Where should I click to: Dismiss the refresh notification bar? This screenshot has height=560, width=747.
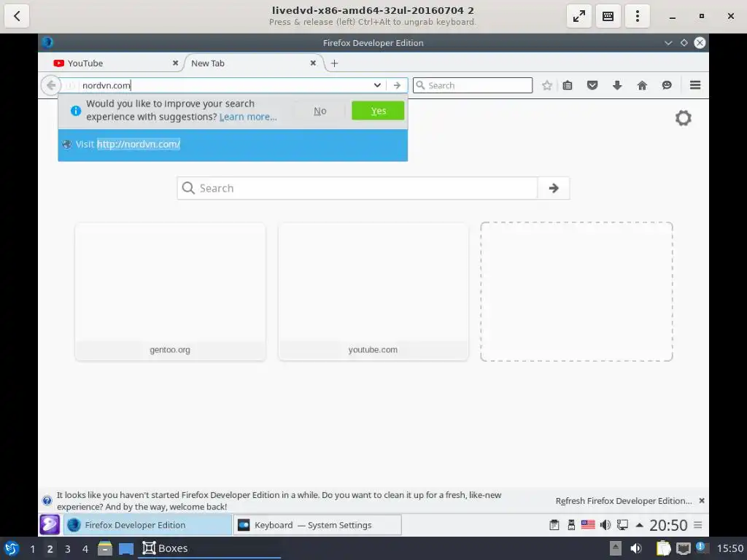point(701,501)
